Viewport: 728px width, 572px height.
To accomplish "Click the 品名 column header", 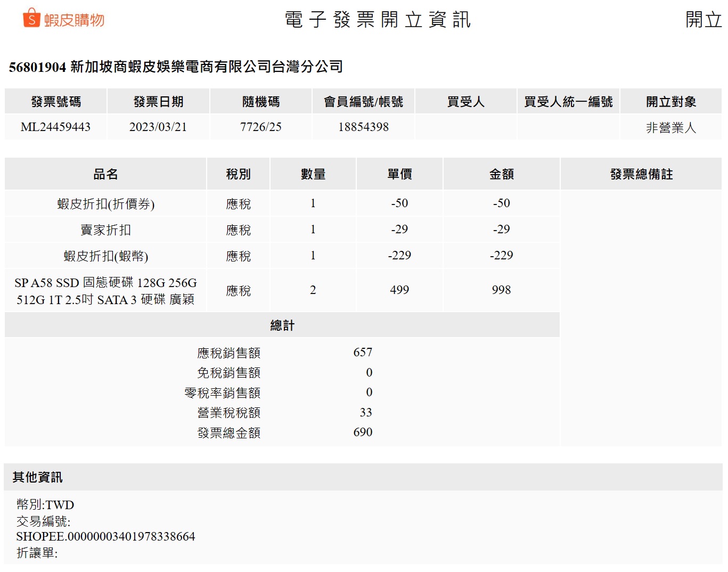I will [105, 174].
